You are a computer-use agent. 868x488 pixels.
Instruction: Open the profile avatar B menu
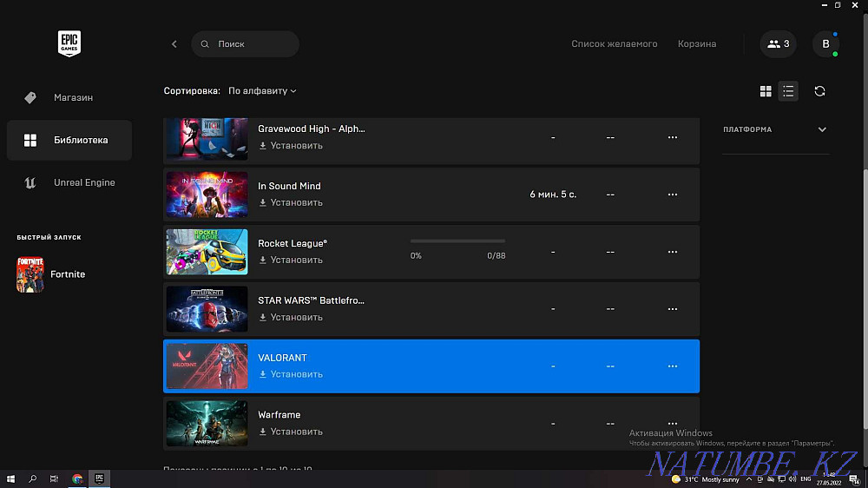point(825,43)
